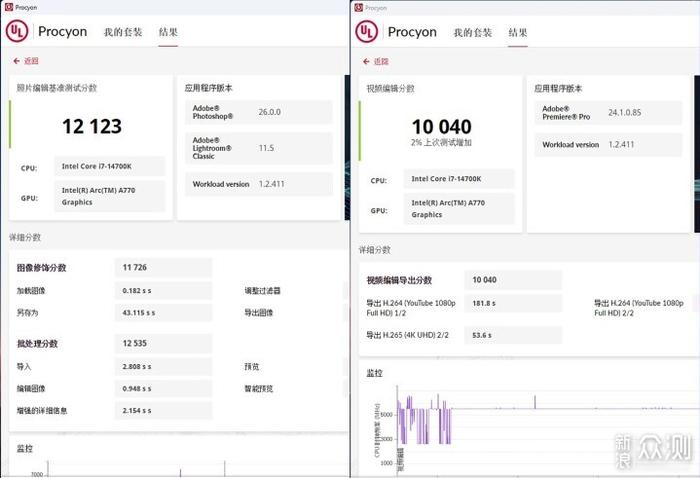Screen dimensions: 700x478
Task: Click Adobe Premiere Pro 24.1.0.85 row
Action: (x=608, y=112)
